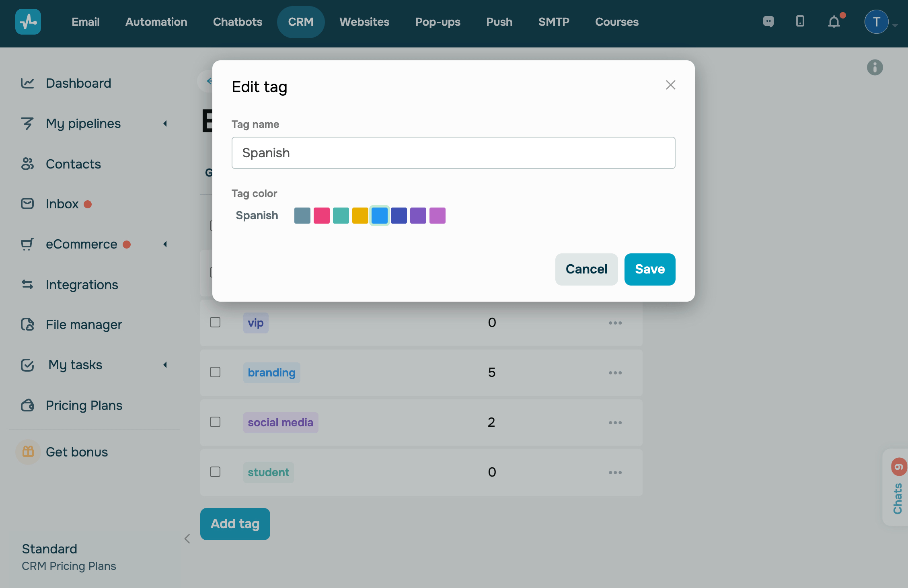Click the Tag name input field
Image resolution: width=908 pixels, height=588 pixels.
pos(453,153)
